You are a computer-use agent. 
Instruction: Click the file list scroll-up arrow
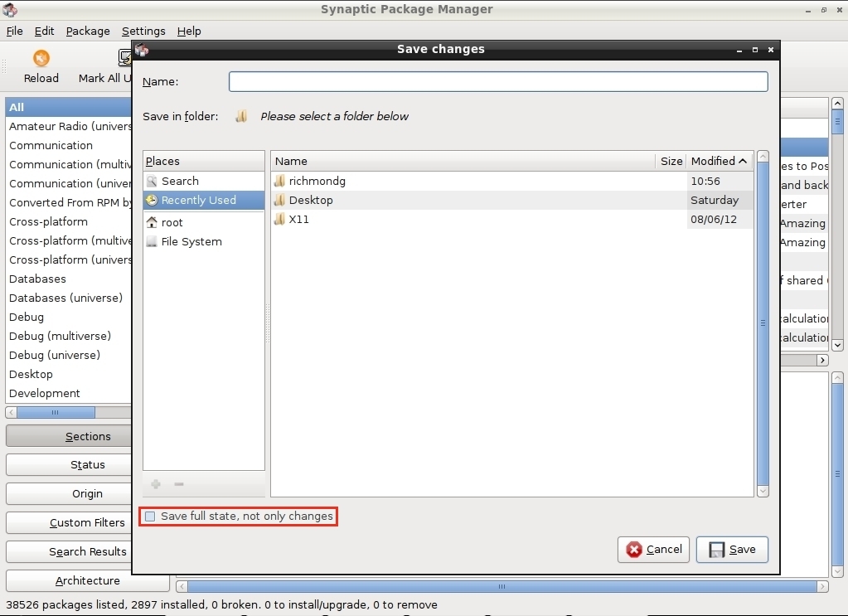(x=763, y=157)
